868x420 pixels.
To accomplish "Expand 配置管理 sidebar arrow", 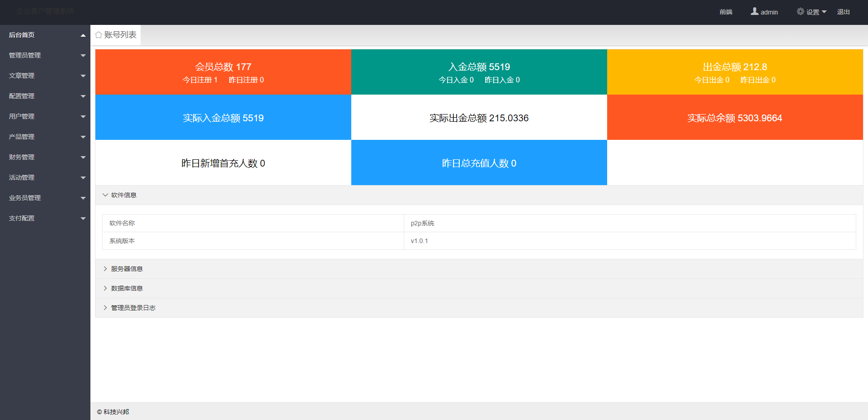I will [83, 96].
